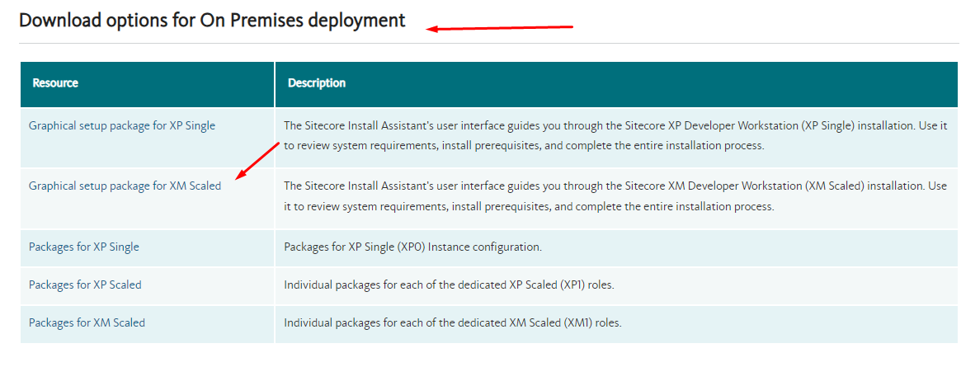Open Packages for XM Scaled link
Image resolution: width=980 pixels, height=367 pixels.
(87, 323)
